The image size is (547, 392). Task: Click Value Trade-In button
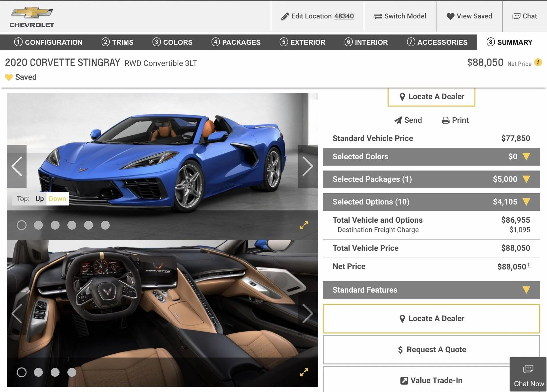[431, 380]
